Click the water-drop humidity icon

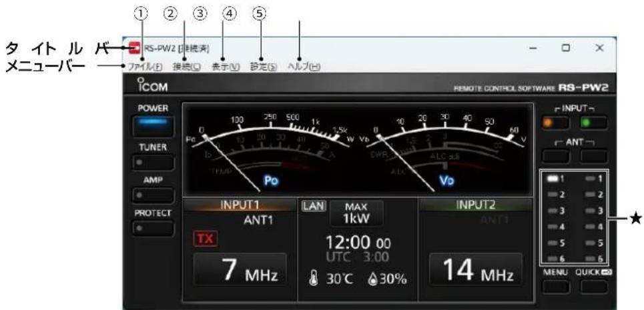[x=373, y=279]
